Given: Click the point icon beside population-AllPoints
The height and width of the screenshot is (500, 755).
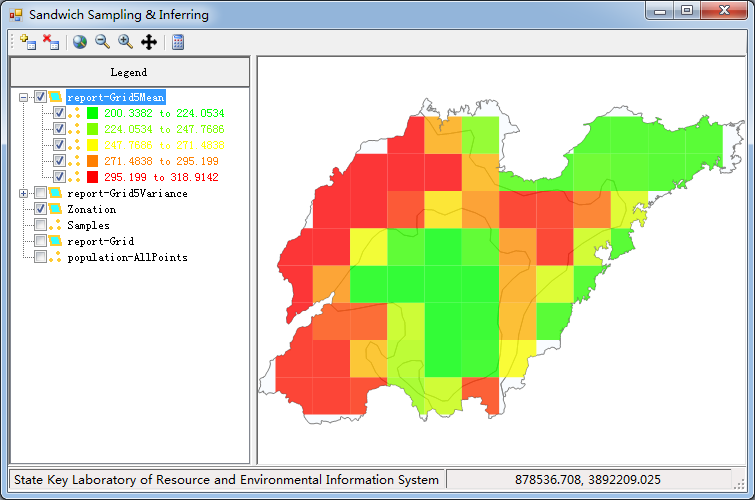Looking at the screenshot, I should (55, 257).
